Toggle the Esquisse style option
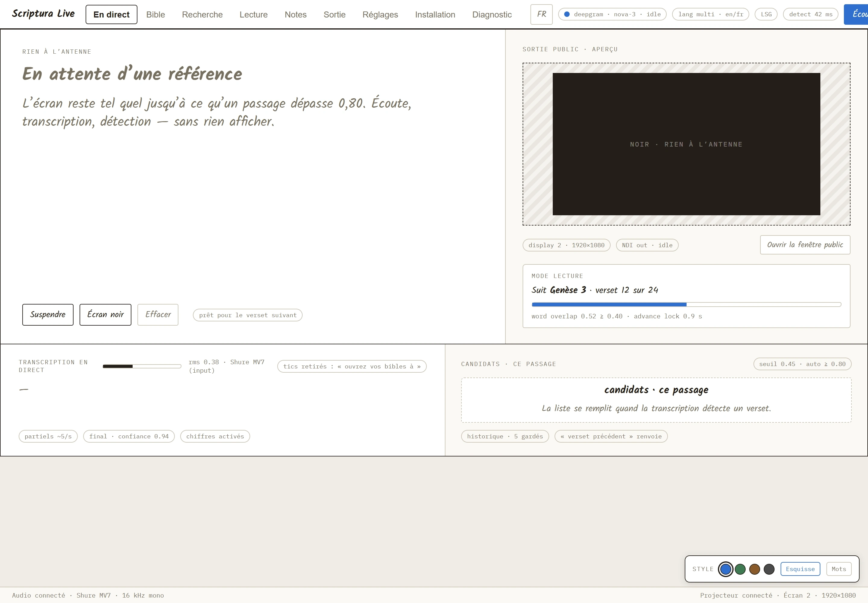868x603 pixels. click(800, 569)
